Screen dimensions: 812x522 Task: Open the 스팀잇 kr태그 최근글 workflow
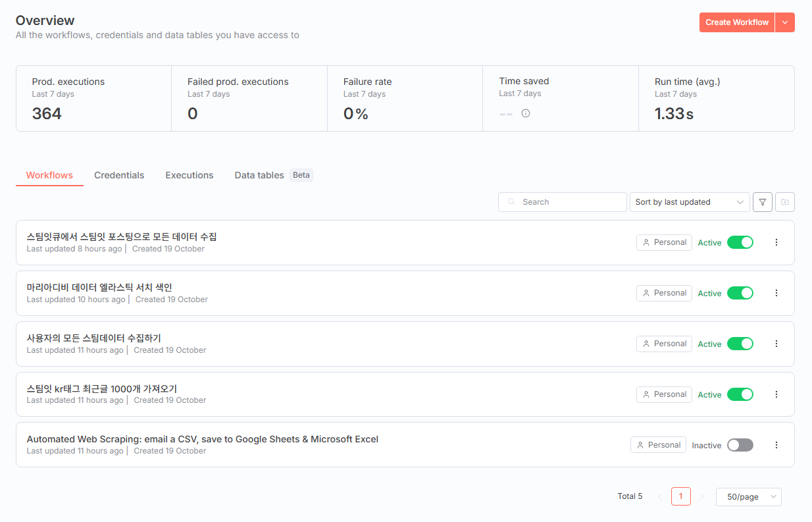102,389
